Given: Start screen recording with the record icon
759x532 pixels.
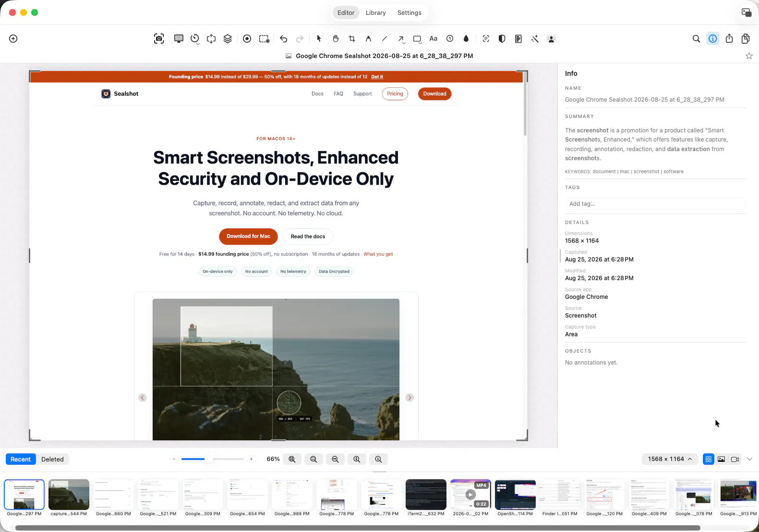Looking at the screenshot, I should coord(247,39).
